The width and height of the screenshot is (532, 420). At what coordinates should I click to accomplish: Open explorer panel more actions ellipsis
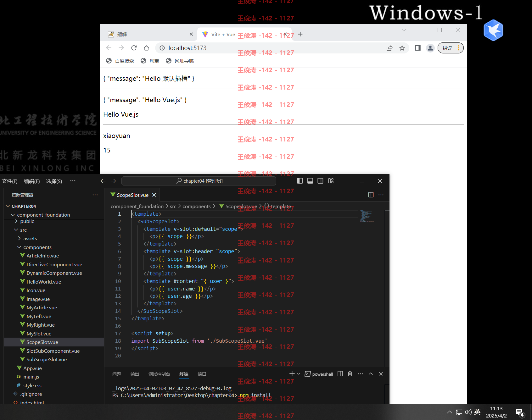point(95,195)
